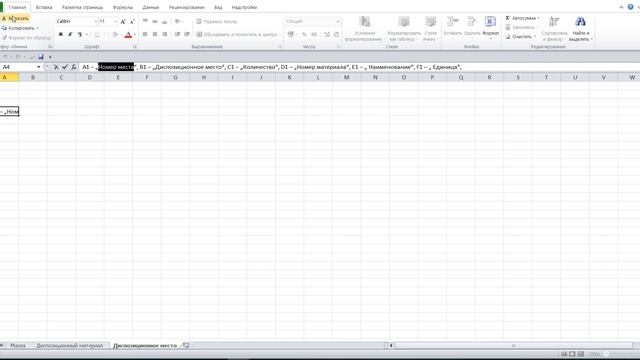Open the number format (Общий) dropdown
The width and height of the screenshot is (640, 360).
coord(338,22)
